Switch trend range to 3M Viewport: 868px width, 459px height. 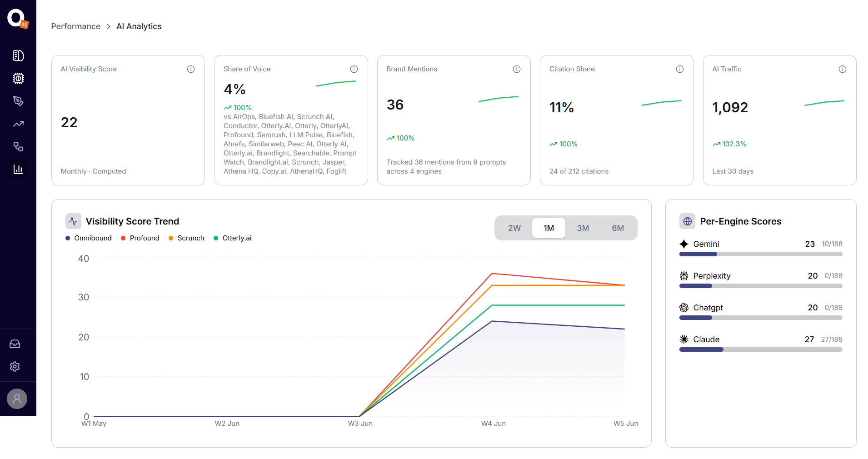[583, 228]
